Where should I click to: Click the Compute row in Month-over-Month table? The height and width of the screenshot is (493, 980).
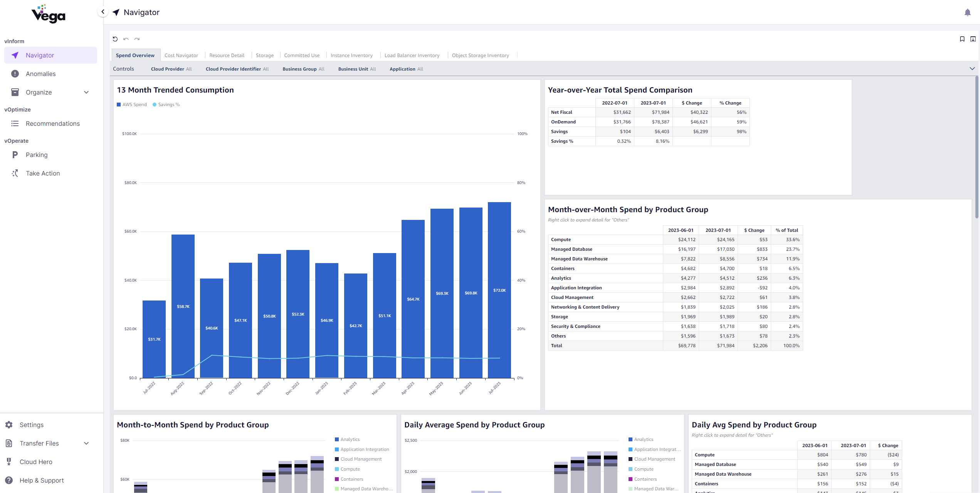coord(675,240)
